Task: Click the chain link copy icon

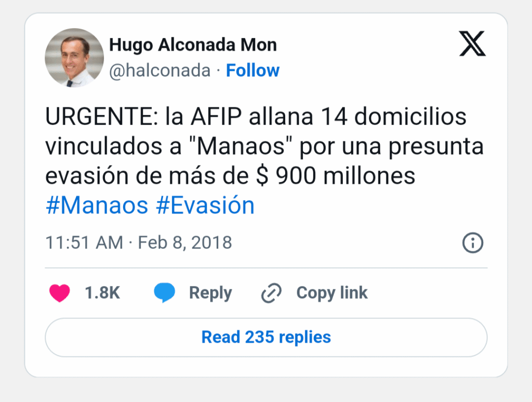Action: [x=271, y=293]
